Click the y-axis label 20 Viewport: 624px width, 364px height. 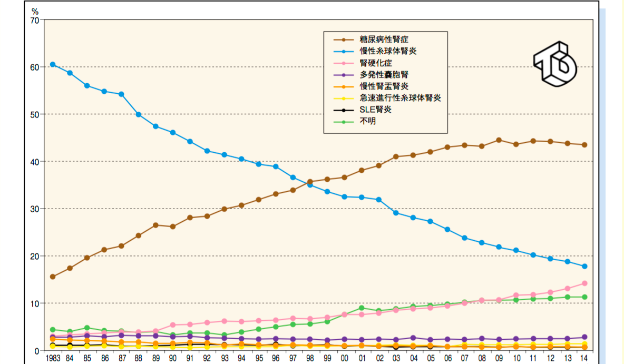pos(35,256)
